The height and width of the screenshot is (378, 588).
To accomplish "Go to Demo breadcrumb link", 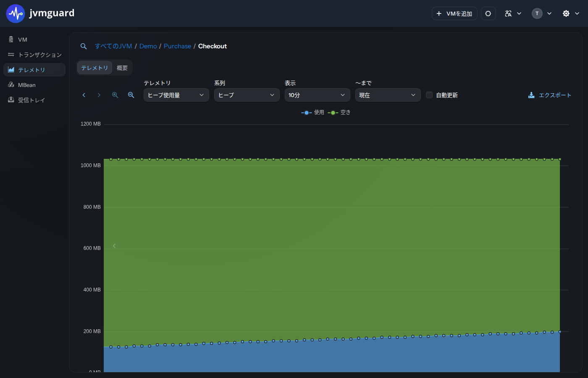I will (148, 46).
